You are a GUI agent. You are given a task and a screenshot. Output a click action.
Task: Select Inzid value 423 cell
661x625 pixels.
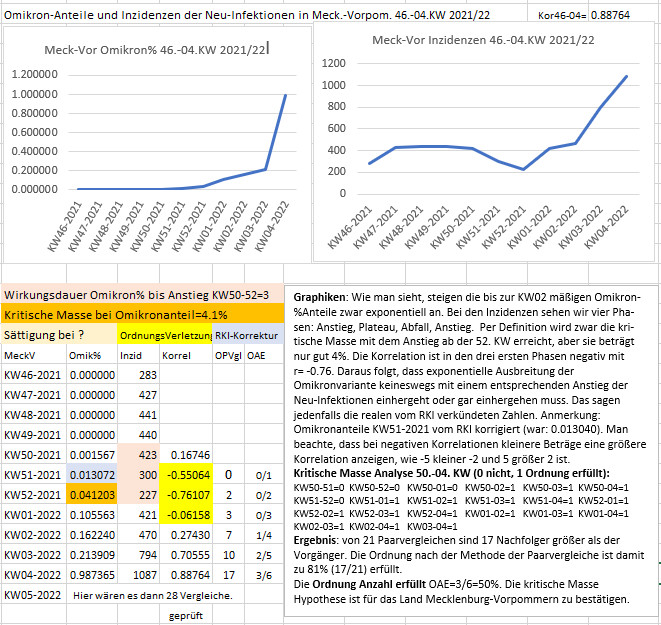click(138, 455)
